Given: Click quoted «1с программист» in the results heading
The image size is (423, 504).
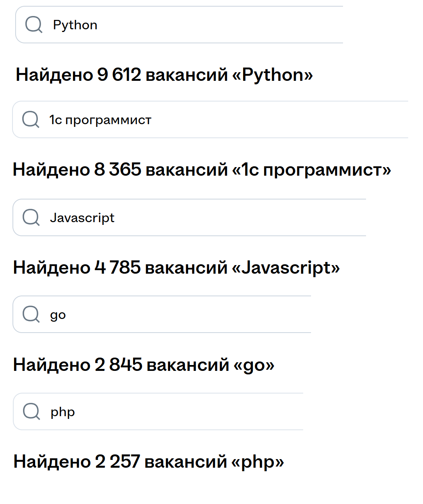Looking at the screenshot, I should click(x=312, y=170).
